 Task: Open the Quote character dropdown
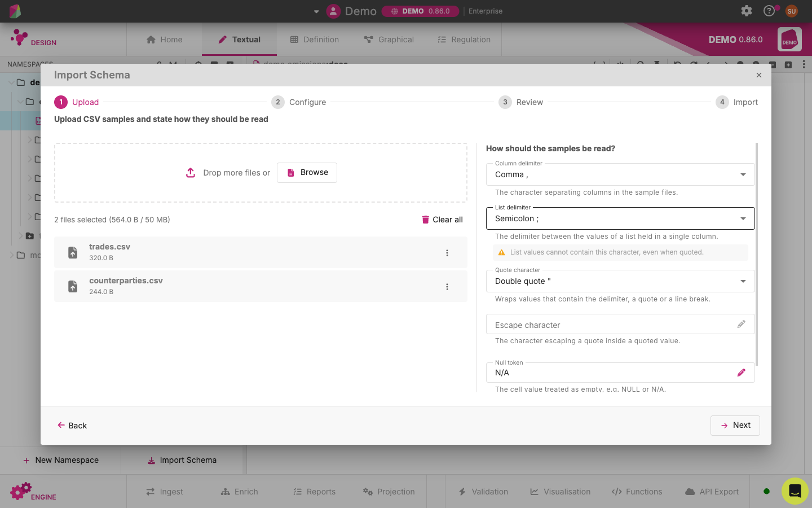point(620,281)
